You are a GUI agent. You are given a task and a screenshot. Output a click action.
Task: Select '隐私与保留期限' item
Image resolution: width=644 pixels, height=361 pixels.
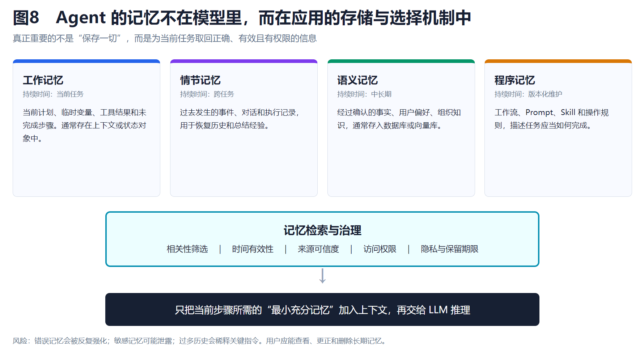[x=449, y=249]
